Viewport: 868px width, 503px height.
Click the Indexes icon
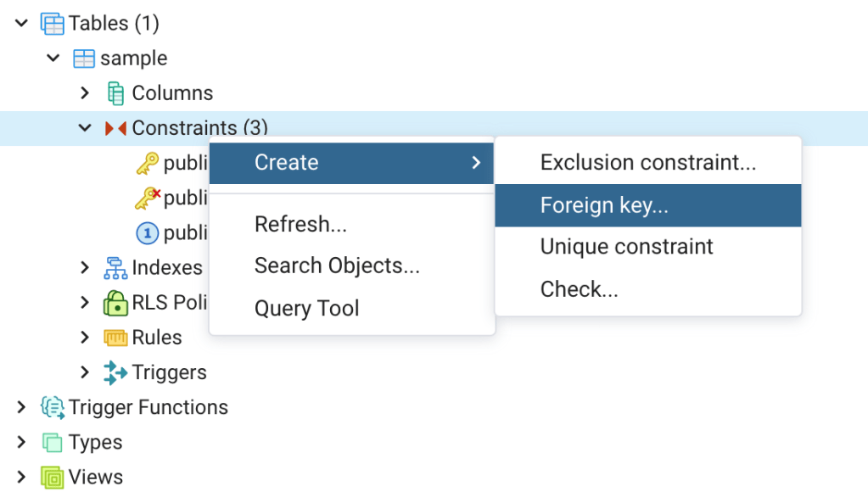pos(115,268)
